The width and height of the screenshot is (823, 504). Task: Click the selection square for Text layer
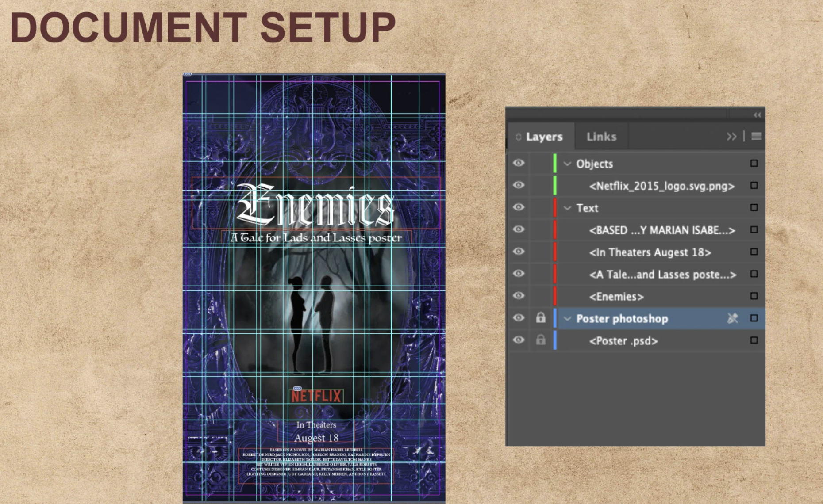(754, 207)
